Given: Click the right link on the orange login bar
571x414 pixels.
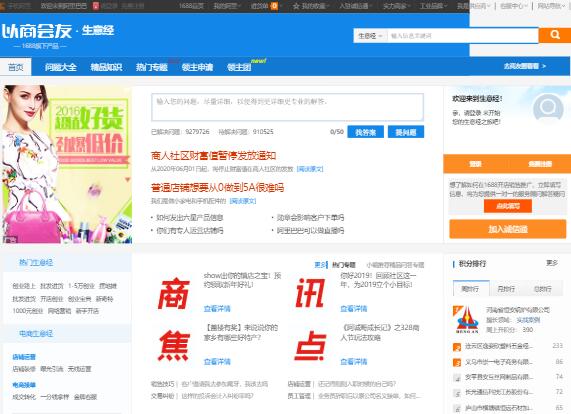Looking at the screenshot, I should pos(540,164).
